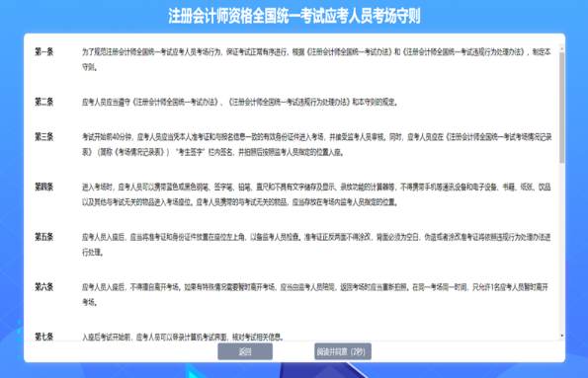This screenshot has height=378, width=588.
Task: Select the 第七条 heading
Action: [43, 337]
